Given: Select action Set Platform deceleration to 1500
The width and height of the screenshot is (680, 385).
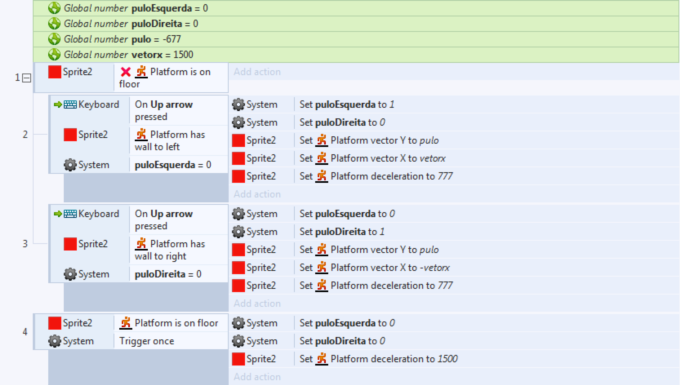Looking at the screenshot, I should (454, 359).
